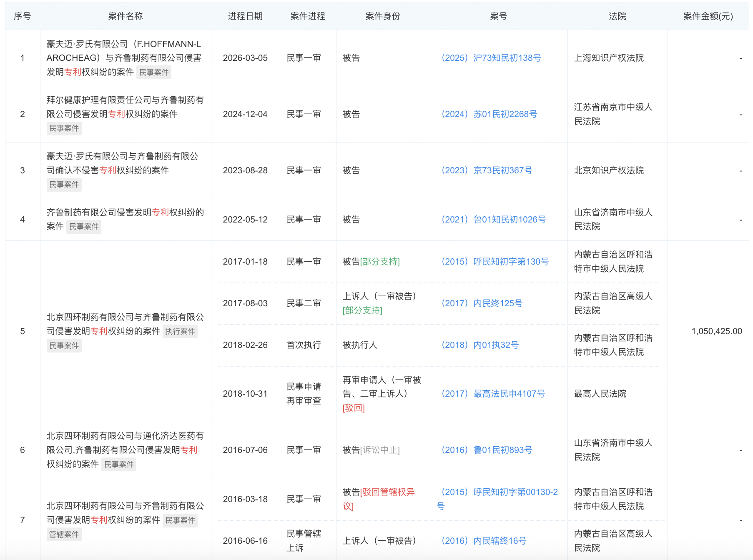Click the date 2017-01-18
The width and height of the screenshot is (753, 560).
point(245,262)
